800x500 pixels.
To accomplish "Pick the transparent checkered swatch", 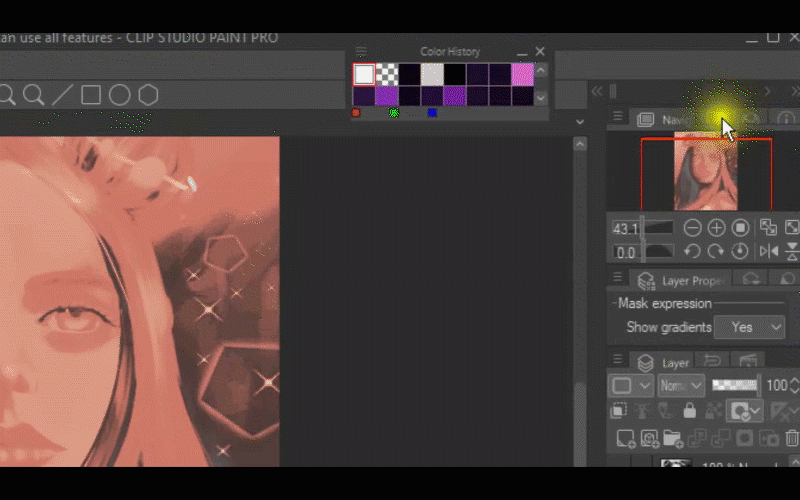I will [x=387, y=74].
